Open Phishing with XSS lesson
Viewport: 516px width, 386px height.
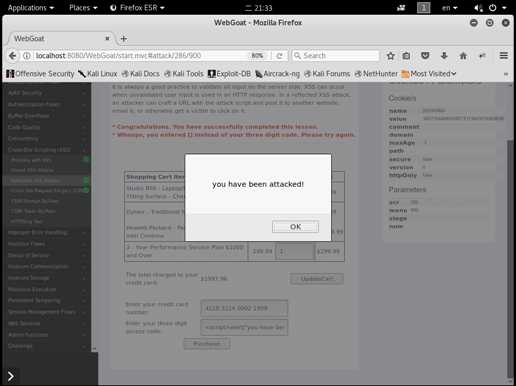click(47, 160)
